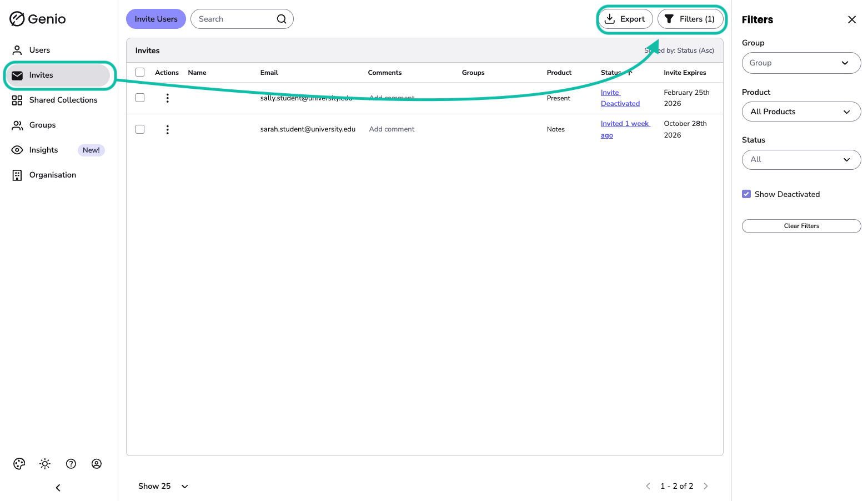The height and width of the screenshot is (501, 868).
Task: Click the Invite Users button
Action: (x=156, y=19)
